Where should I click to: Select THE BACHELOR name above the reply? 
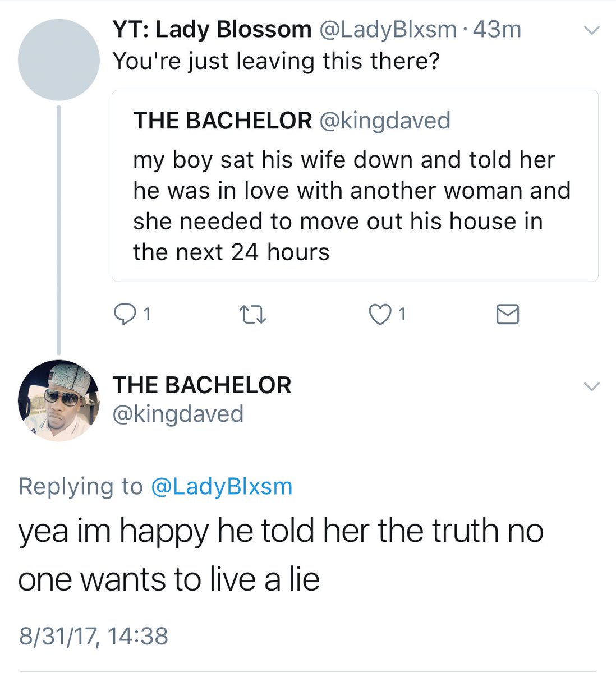coord(202,385)
